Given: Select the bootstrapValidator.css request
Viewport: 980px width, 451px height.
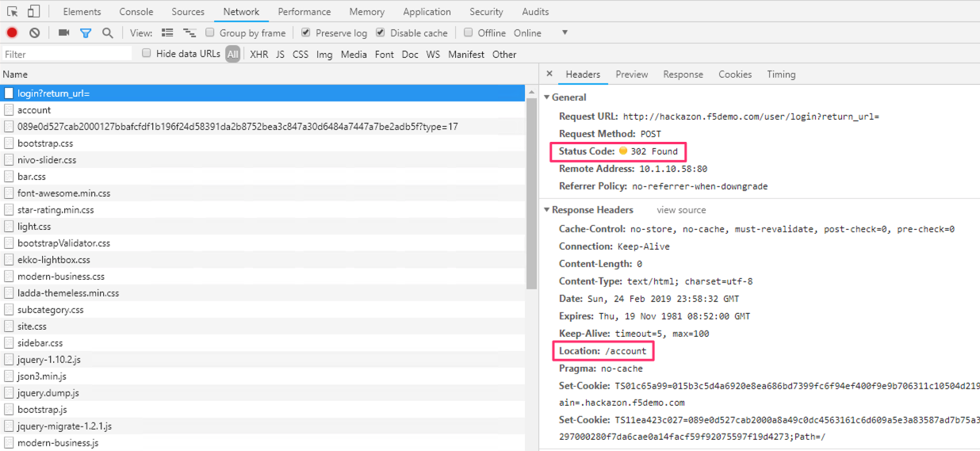Looking at the screenshot, I should [x=262, y=243].
